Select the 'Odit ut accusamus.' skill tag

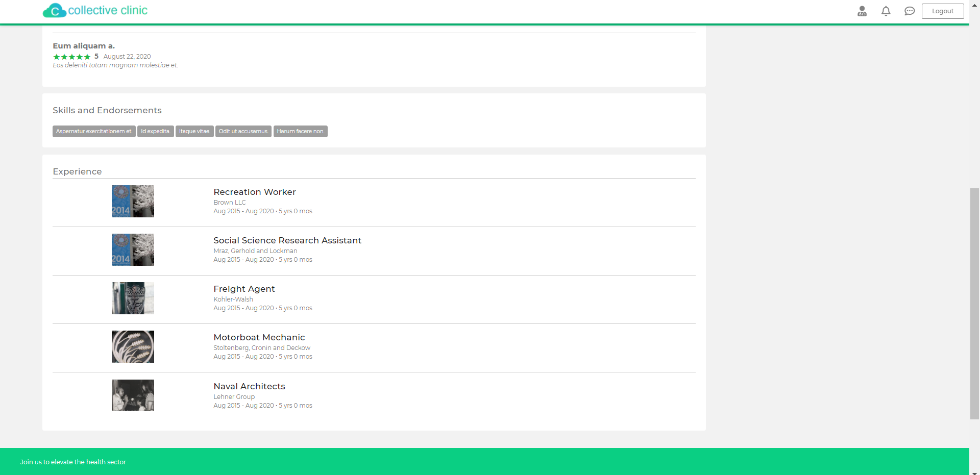coord(243,132)
